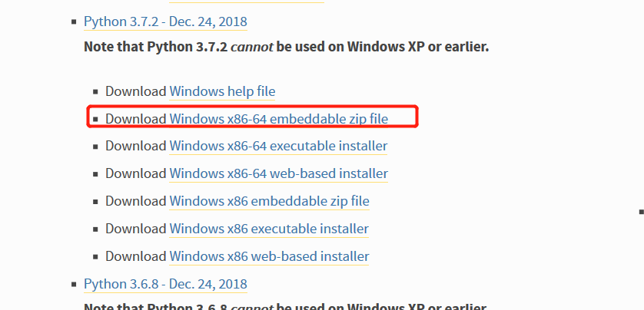This screenshot has width=644, height=310.
Task: Open Windows x86 web-based installer link
Action: point(269,256)
